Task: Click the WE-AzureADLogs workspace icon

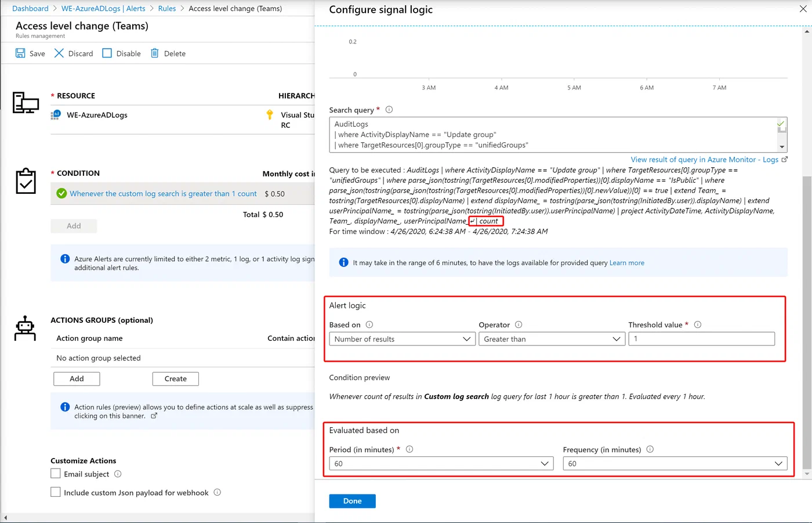Action: click(56, 115)
